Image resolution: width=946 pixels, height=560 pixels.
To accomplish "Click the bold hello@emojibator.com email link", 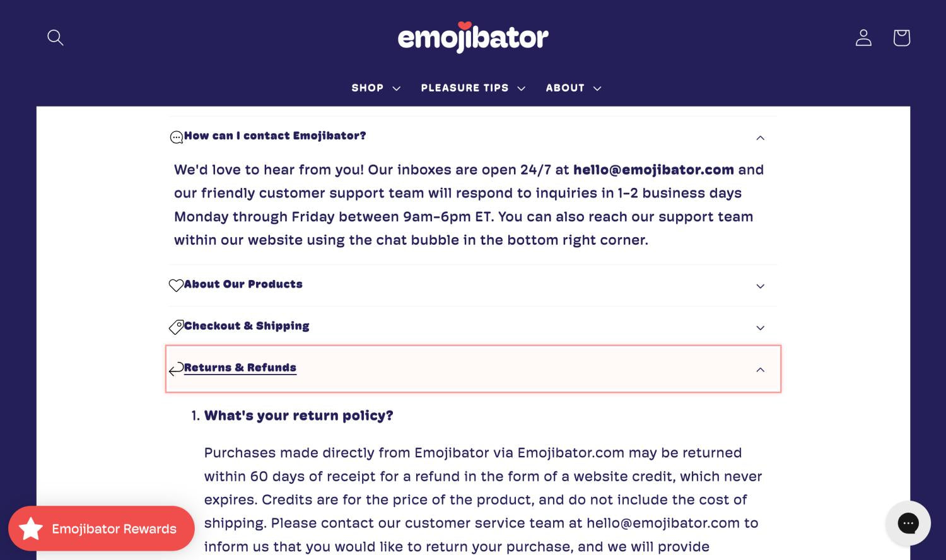I will 653,170.
